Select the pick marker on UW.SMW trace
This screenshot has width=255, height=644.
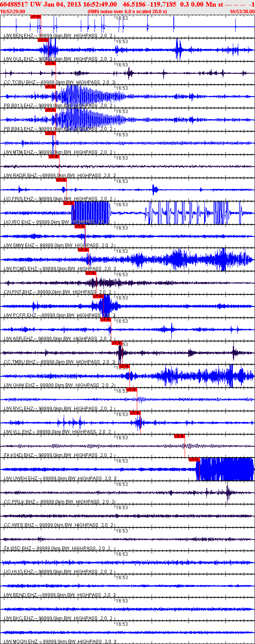79,226
